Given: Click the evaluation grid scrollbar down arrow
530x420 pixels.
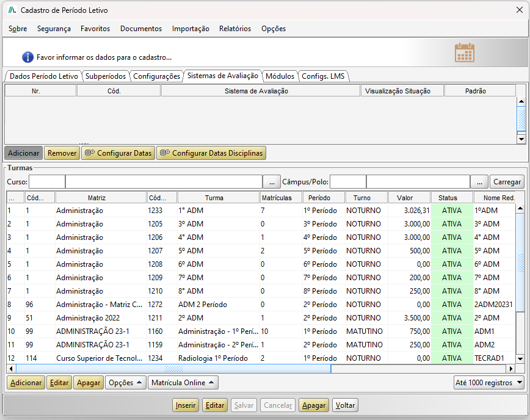Looking at the screenshot, I should 521,139.
